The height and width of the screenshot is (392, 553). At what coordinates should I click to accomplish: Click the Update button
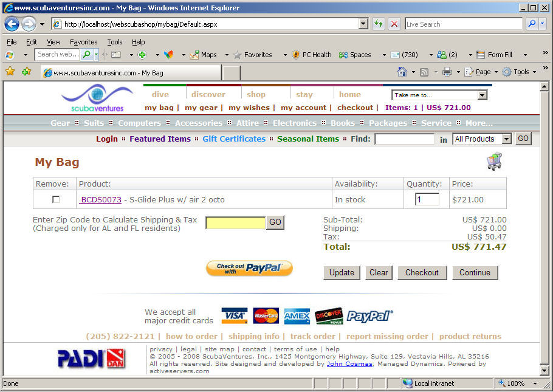[342, 273]
